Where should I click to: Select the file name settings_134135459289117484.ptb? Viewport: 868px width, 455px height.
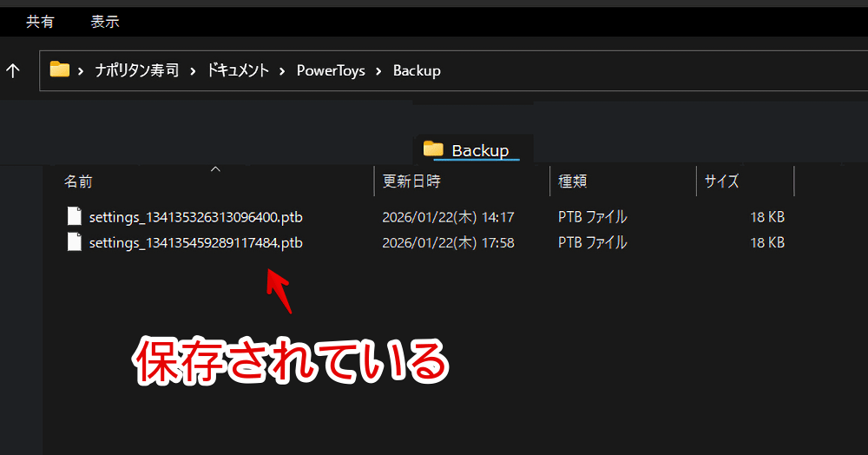195,243
